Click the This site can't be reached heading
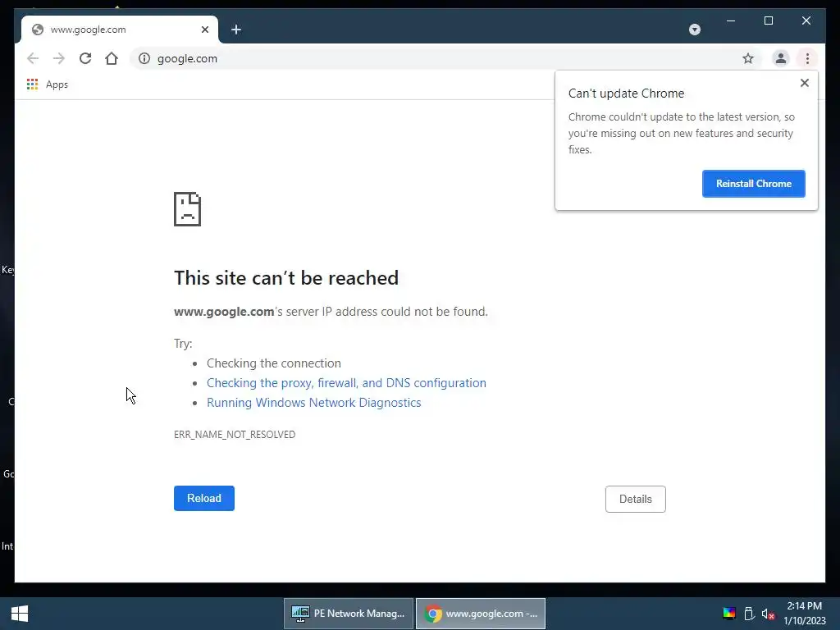Screen dimensions: 840x630 (x=286, y=278)
